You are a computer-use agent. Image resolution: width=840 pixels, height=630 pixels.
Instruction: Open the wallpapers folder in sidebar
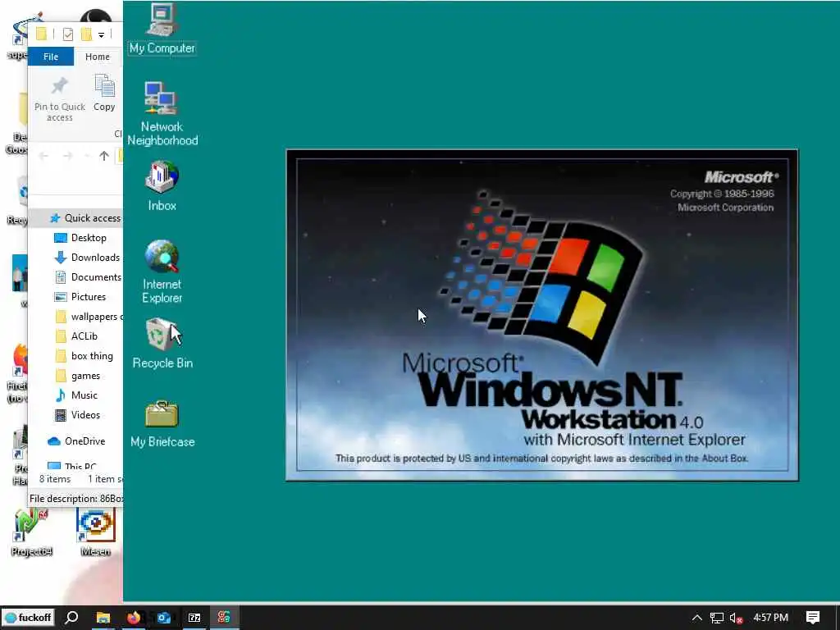(88, 317)
